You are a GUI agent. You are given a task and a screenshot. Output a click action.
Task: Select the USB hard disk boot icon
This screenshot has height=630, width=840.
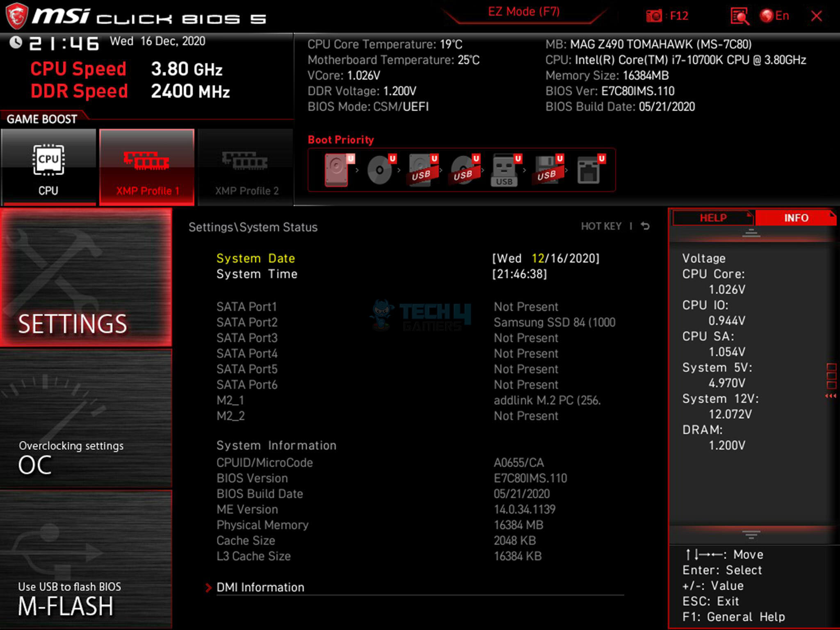tap(422, 170)
